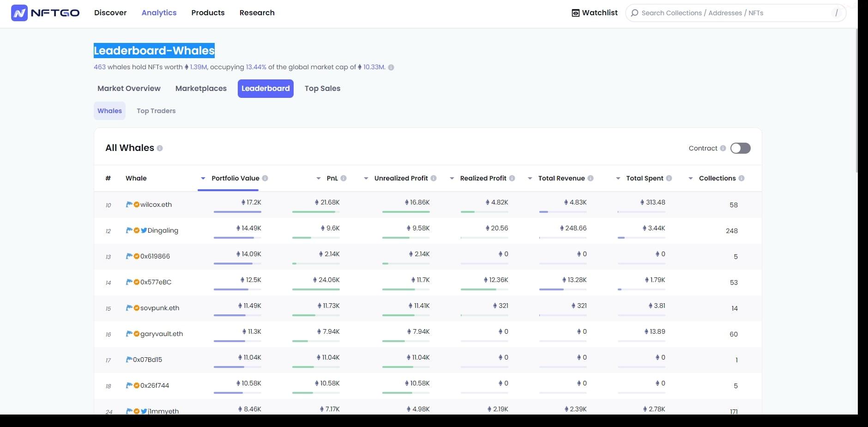Click the Watchlist eye icon

point(575,13)
